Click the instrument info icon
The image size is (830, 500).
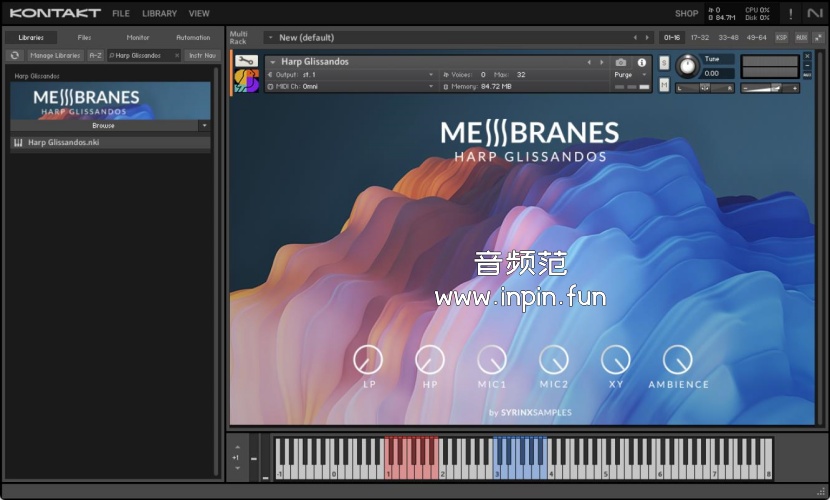(642, 62)
